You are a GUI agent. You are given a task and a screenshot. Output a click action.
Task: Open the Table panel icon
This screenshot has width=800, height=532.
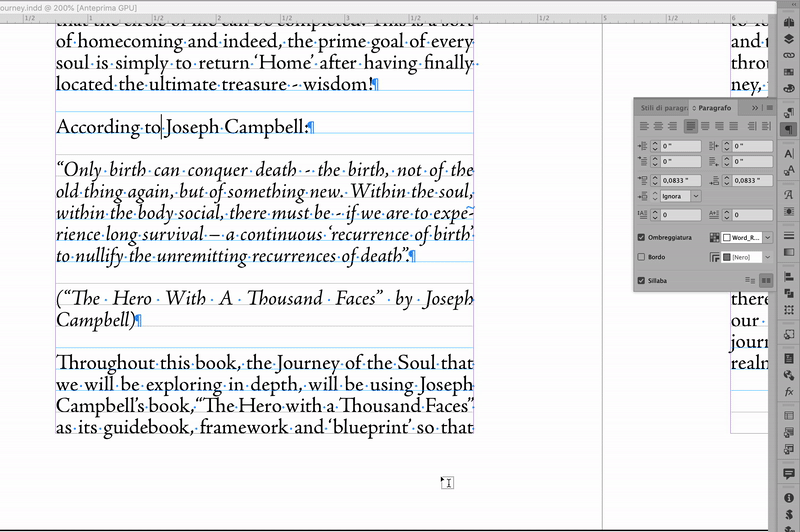[789, 416]
